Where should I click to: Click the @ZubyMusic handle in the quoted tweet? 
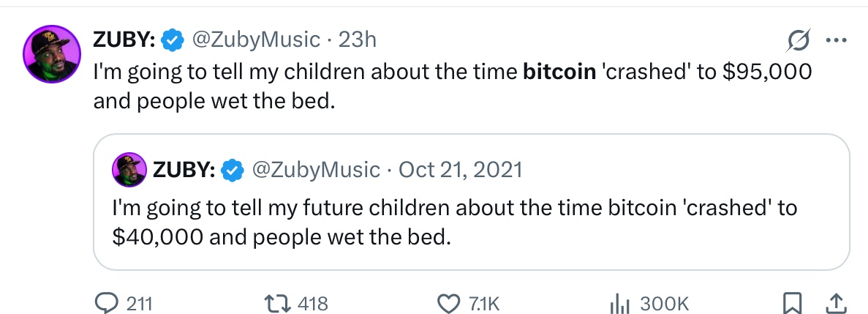[316, 170]
